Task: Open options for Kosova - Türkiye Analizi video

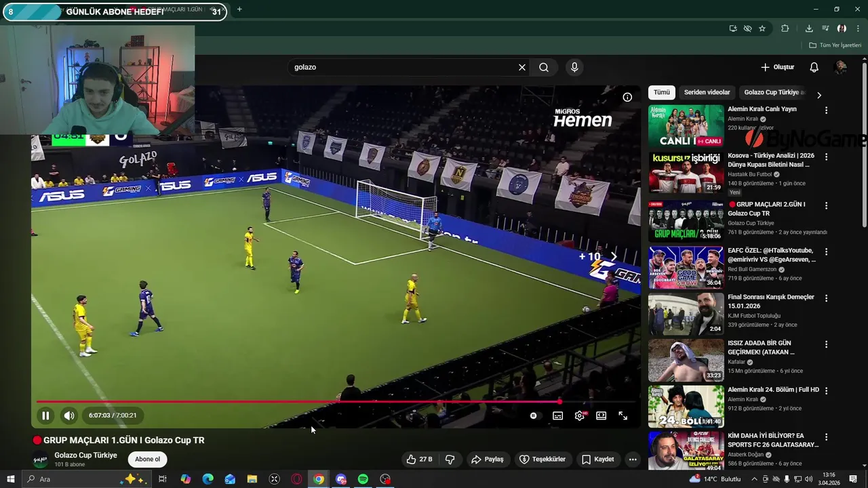Action: pyautogui.click(x=826, y=157)
